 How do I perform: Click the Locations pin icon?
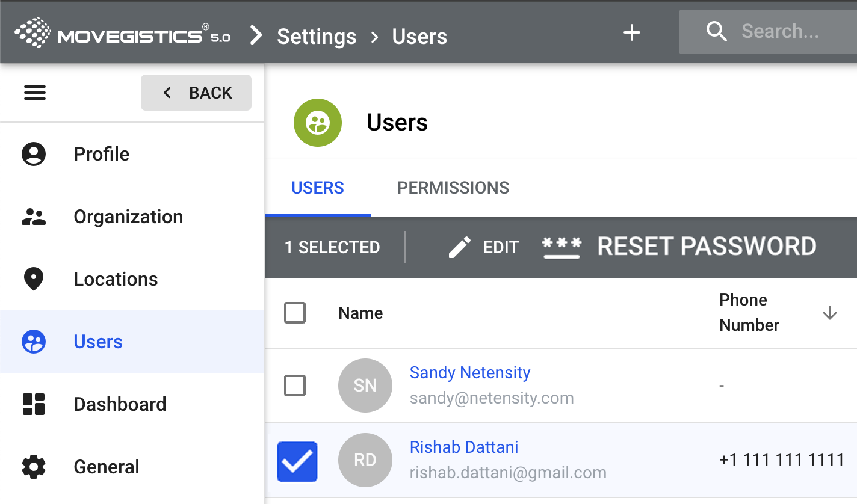point(34,279)
